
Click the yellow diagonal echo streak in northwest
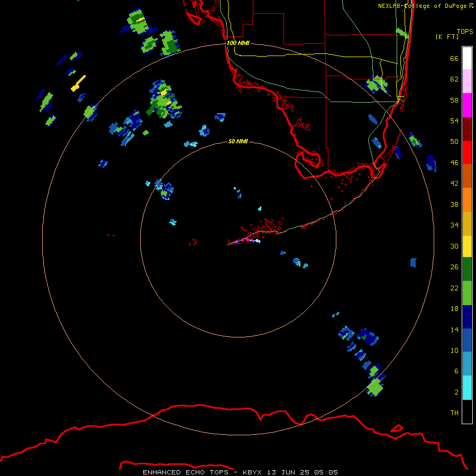[78, 84]
